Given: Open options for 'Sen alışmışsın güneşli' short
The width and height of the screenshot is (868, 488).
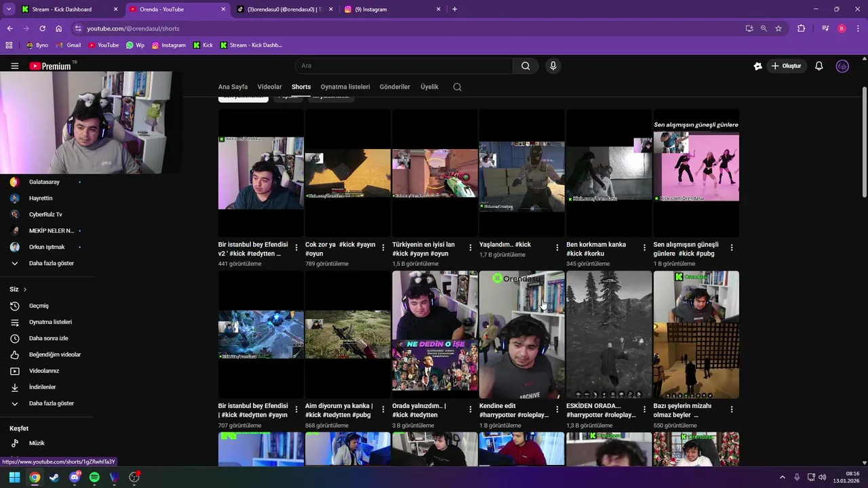Looking at the screenshot, I should click(731, 248).
